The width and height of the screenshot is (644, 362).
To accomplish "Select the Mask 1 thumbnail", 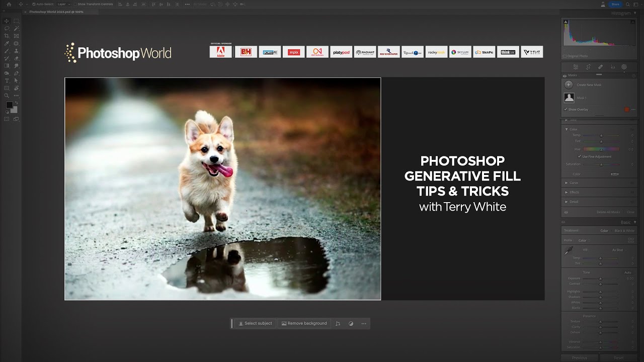I will click(569, 98).
